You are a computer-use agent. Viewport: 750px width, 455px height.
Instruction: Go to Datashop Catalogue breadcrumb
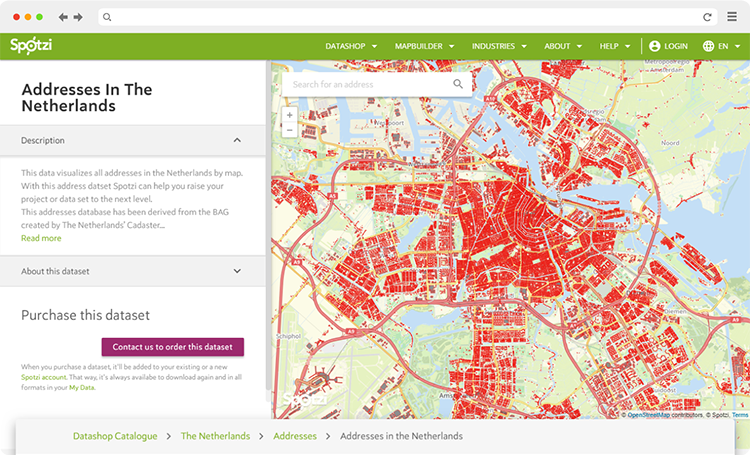115,436
